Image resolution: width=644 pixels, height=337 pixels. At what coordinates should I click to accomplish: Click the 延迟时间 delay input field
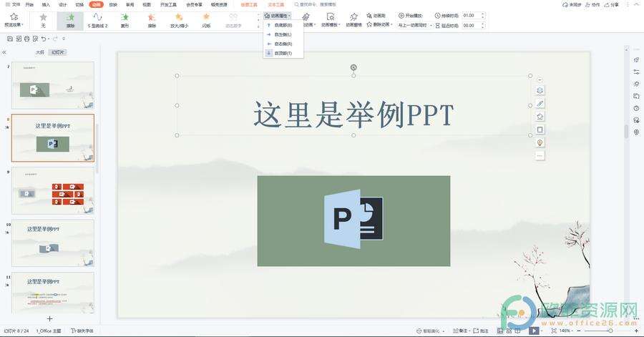(x=474, y=26)
